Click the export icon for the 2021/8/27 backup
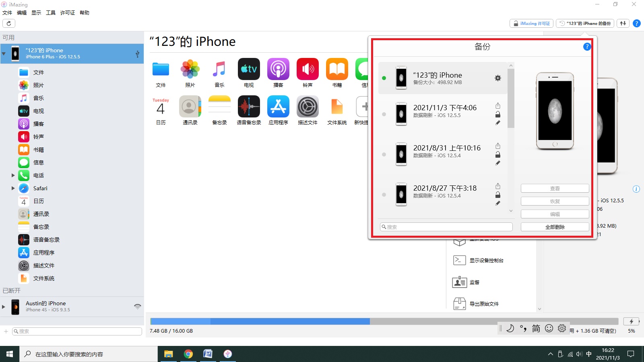Viewport: 644px width, 362px height. (498, 186)
